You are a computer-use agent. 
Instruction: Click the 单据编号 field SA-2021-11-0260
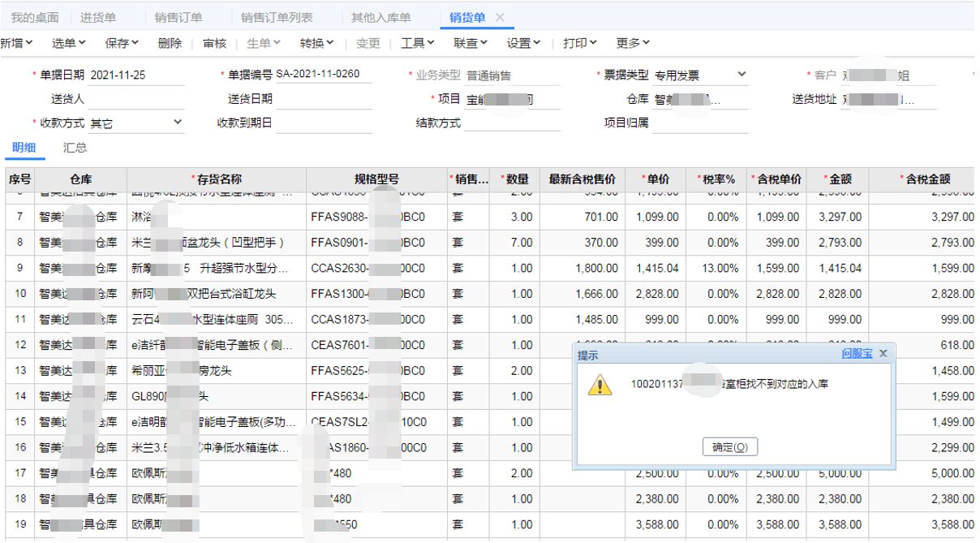tap(324, 75)
